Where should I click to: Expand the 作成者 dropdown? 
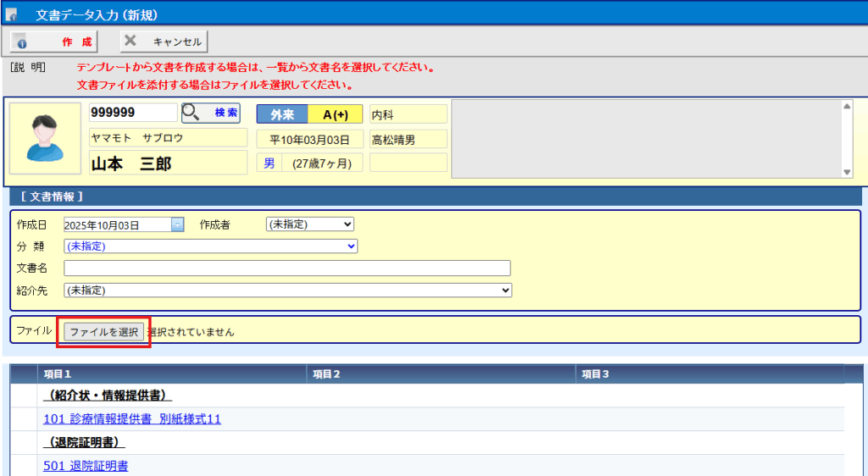[x=309, y=224]
